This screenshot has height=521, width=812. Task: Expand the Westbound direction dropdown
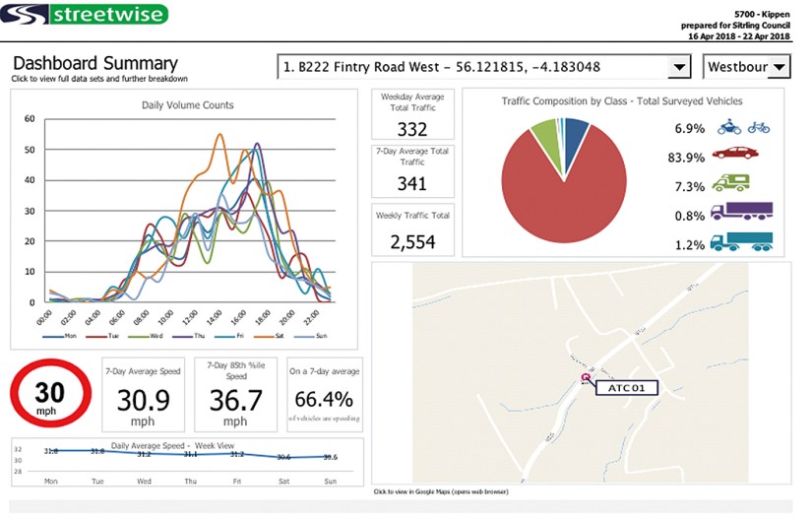[x=779, y=68]
